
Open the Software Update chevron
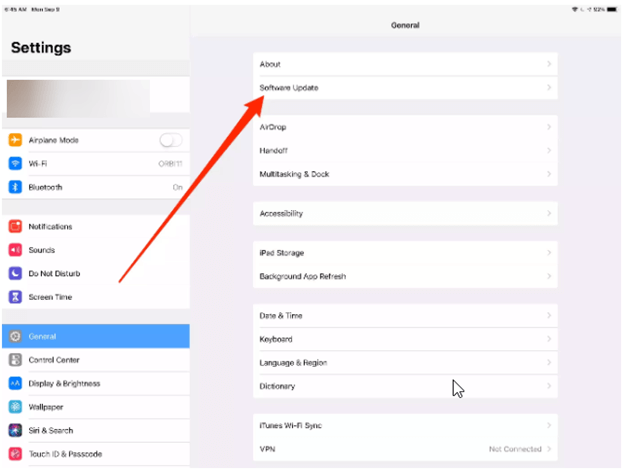point(549,88)
